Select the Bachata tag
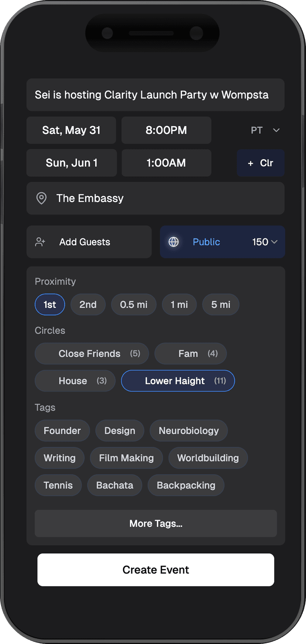 click(115, 485)
